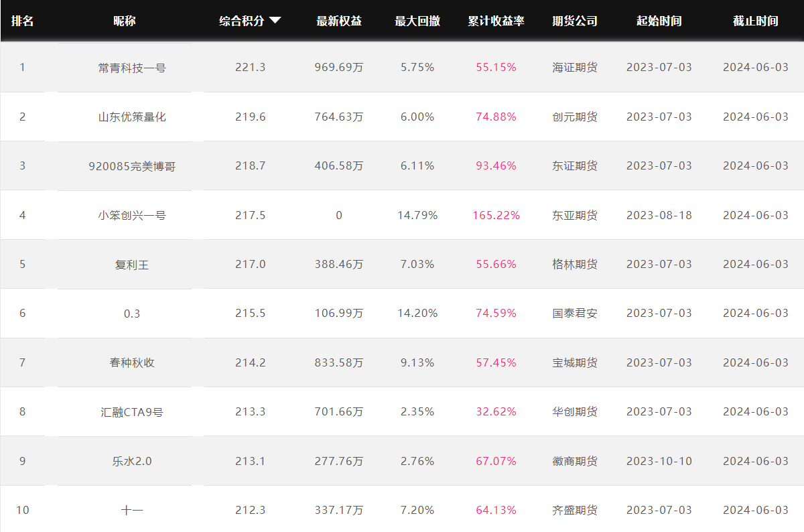Select score 219.6

tap(251, 117)
